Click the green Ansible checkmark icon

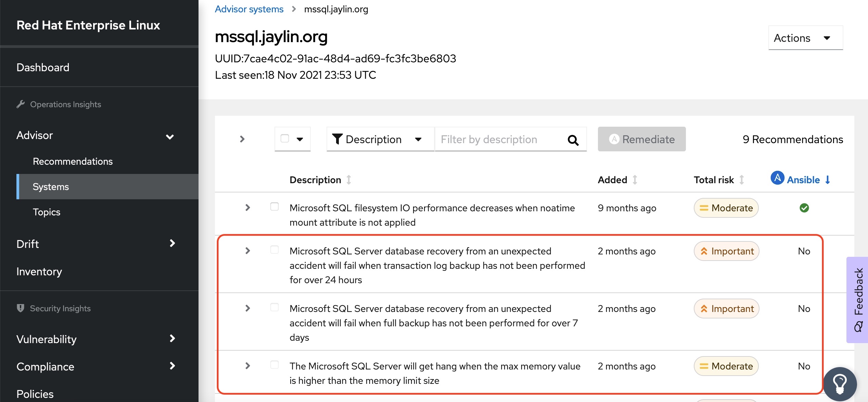804,208
